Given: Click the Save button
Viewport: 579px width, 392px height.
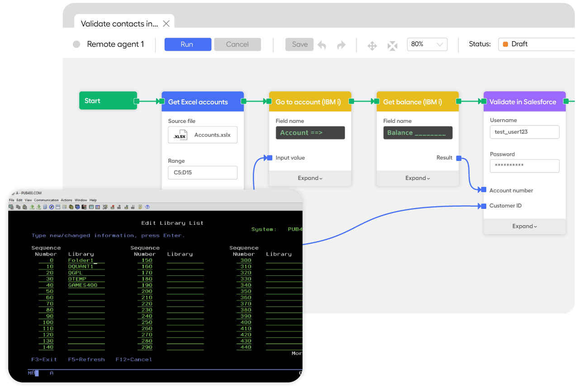Looking at the screenshot, I should [299, 44].
